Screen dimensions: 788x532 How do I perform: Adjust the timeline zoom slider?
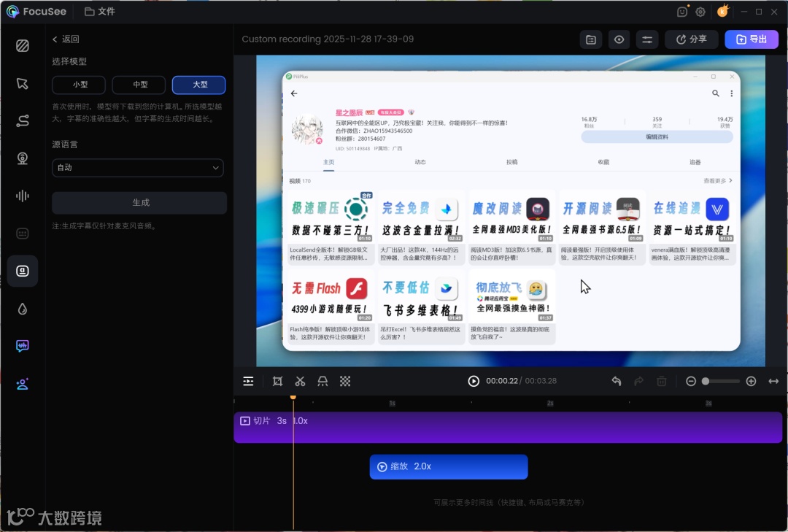[x=721, y=381]
